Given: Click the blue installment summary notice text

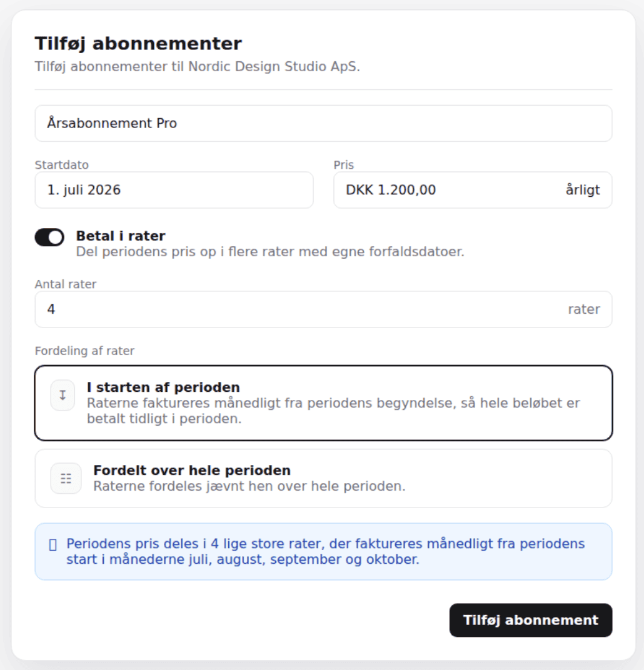Looking at the screenshot, I should click(x=326, y=552).
